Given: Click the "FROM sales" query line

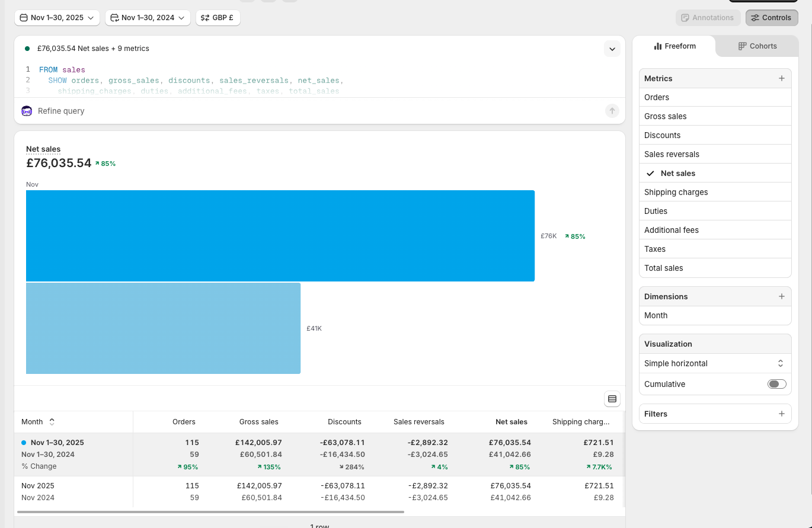Looking at the screenshot, I should coord(62,70).
